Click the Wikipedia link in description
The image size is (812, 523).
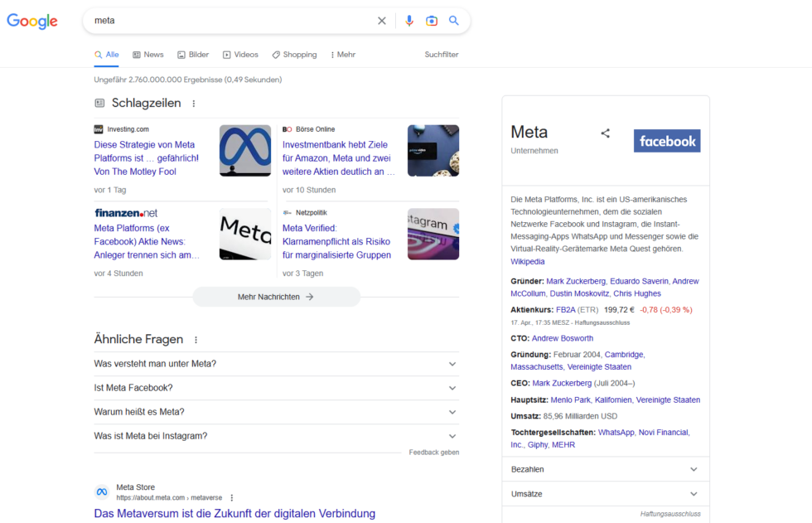(527, 262)
